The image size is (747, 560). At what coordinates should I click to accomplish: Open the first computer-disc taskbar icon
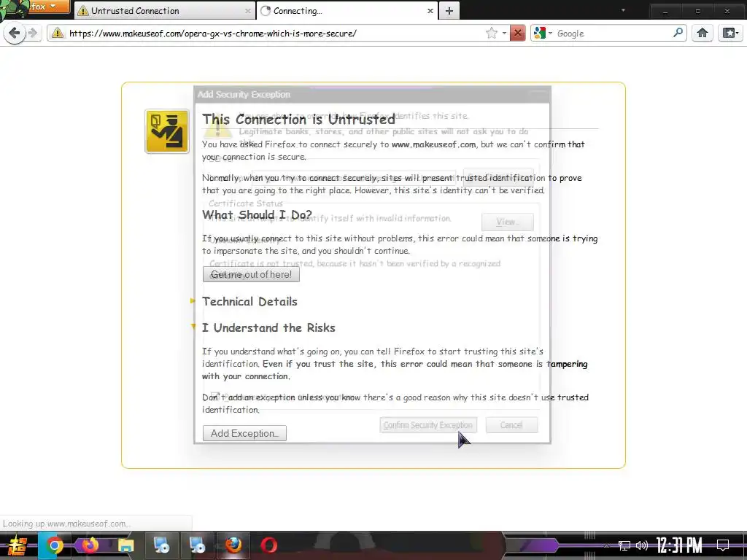[x=161, y=545]
